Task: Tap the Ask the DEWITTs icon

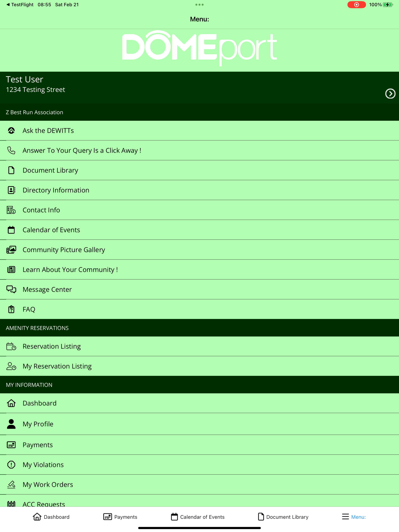Action: (x=11, y=130)
